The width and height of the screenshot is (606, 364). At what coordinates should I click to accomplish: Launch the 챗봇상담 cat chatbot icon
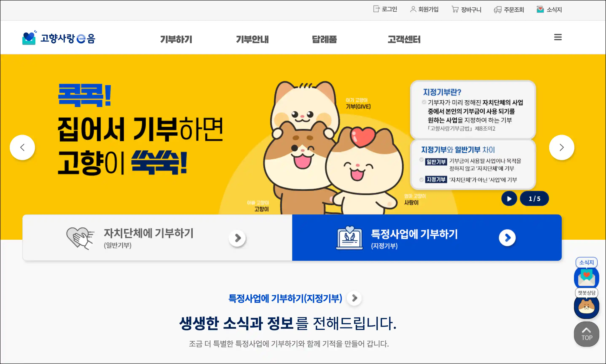[586, 307]
